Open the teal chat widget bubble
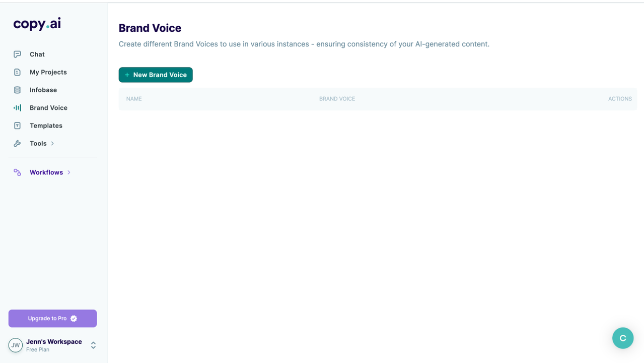The image size is (644, 363). pyautogui.click(x=622, y=338)
